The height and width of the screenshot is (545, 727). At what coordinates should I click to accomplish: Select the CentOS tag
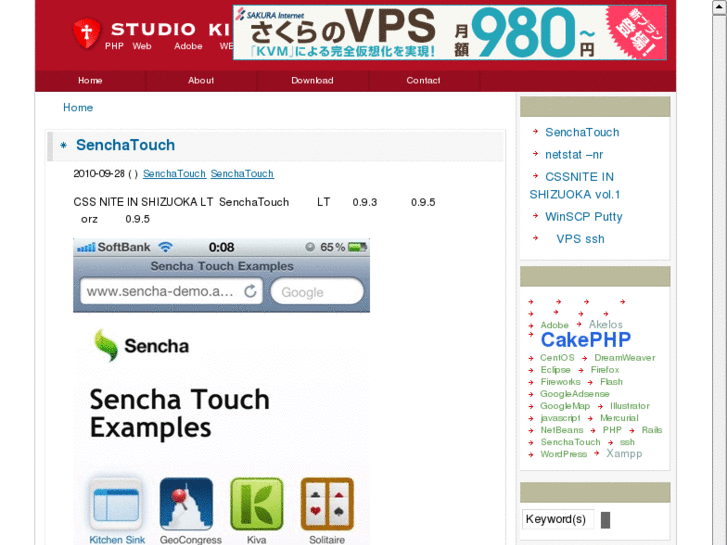click(557, 358)
